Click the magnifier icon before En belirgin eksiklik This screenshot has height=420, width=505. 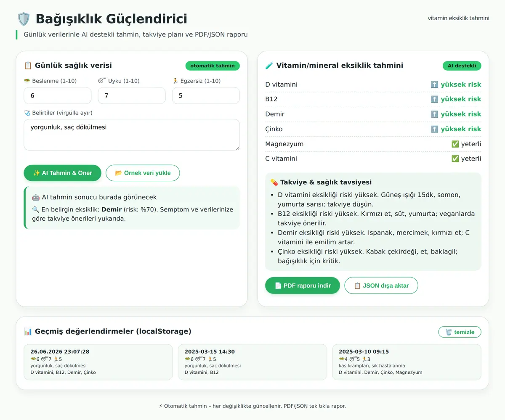pyautogui.click(x=36, y=209)
